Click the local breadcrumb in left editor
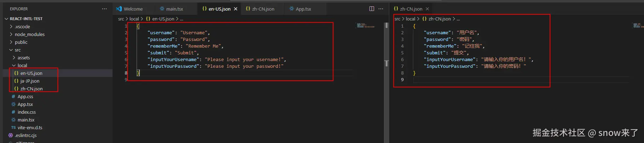Viewport: 644px width, 143px height. point(134,19)
